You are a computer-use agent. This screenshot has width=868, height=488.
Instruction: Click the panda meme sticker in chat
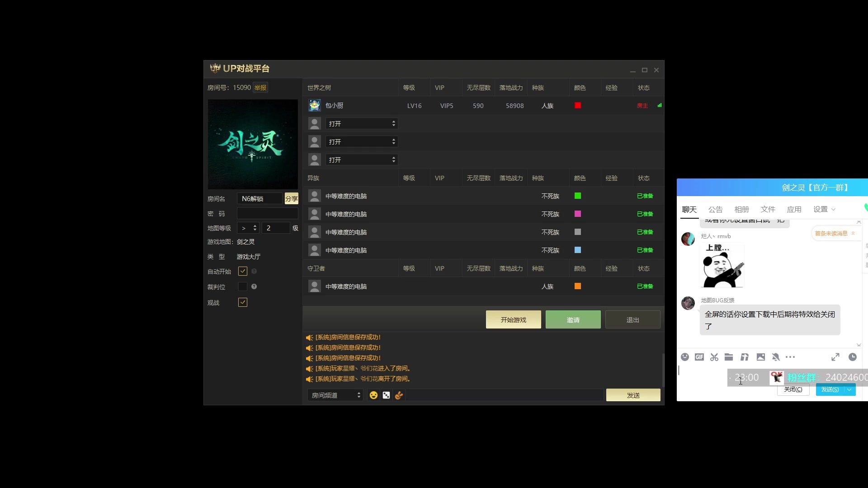click(x=722, y=265)
